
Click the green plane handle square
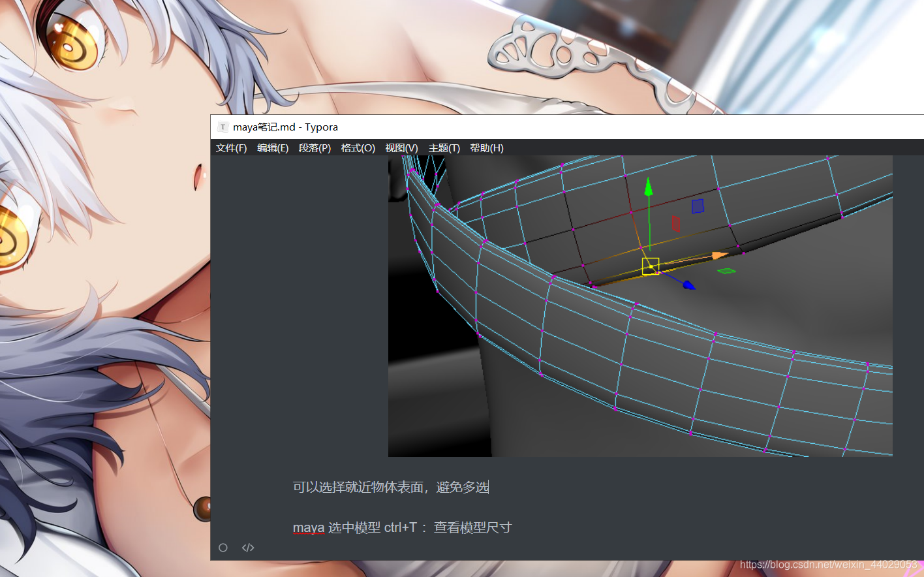pyautogui.click(x=726, y=271)
